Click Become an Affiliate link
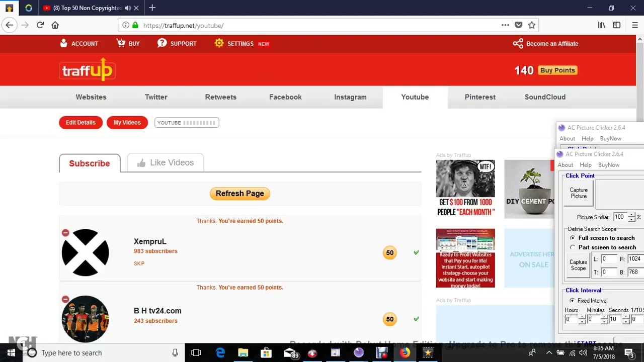644x362 pixels. (546, 44)
